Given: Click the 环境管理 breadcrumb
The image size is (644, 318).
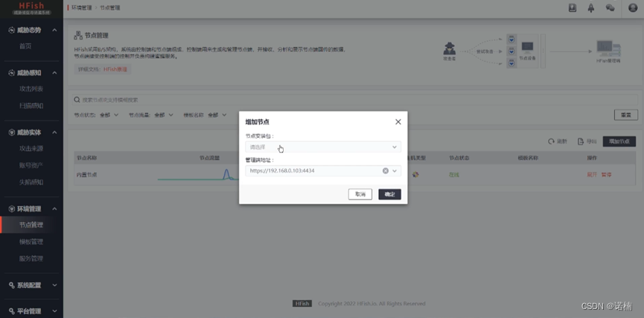Looking at the screenshot, I should [81, 7].
